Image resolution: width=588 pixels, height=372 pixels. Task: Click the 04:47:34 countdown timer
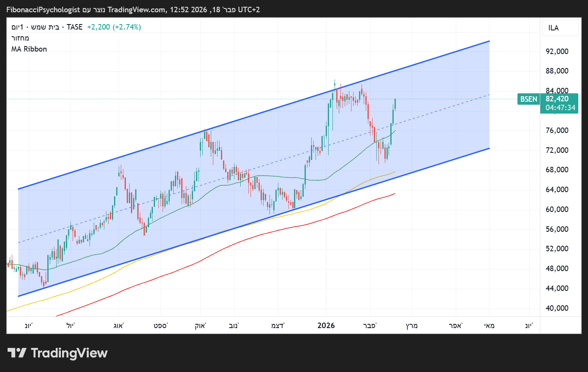coord(560,108)
